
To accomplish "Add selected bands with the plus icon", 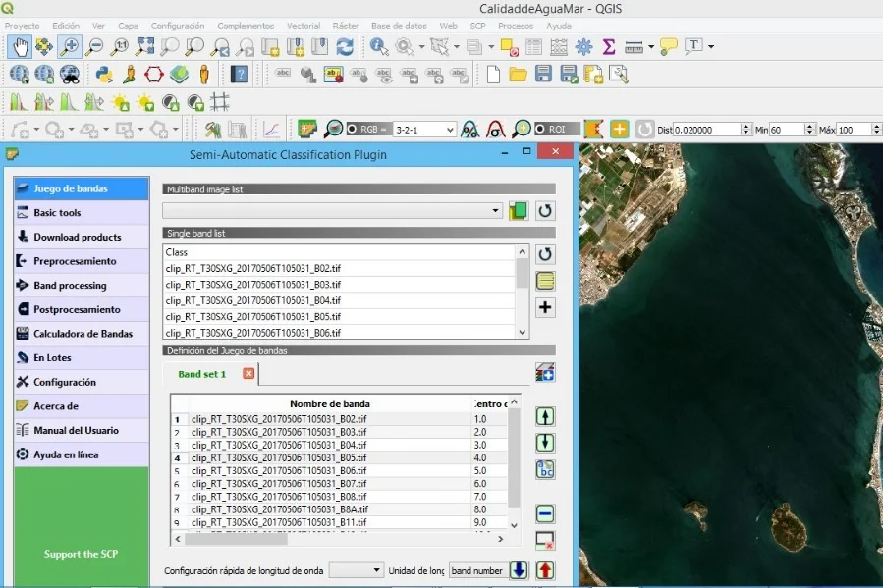I will click(x=544, y=308).
